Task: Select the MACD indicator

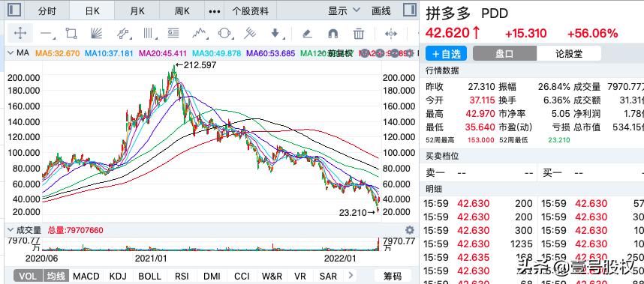Action: pyautogui.click(x=86, y=276)
